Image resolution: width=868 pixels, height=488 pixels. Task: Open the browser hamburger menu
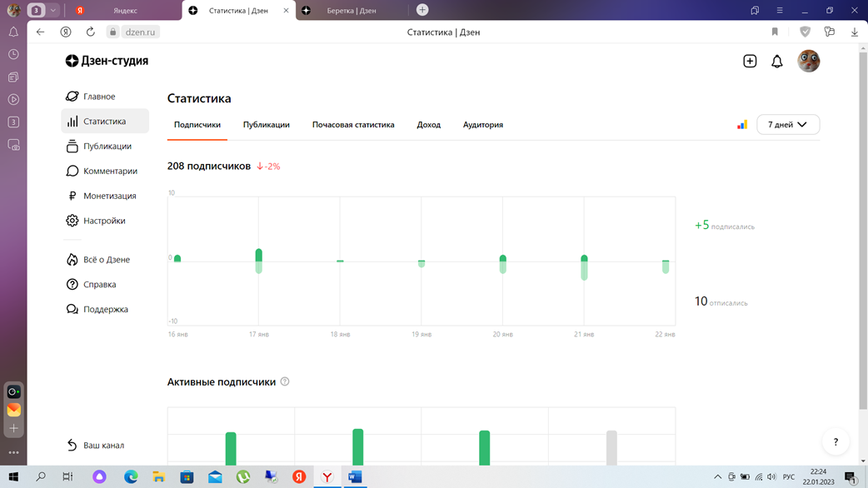pyautogui.click(x=780, y=10)
